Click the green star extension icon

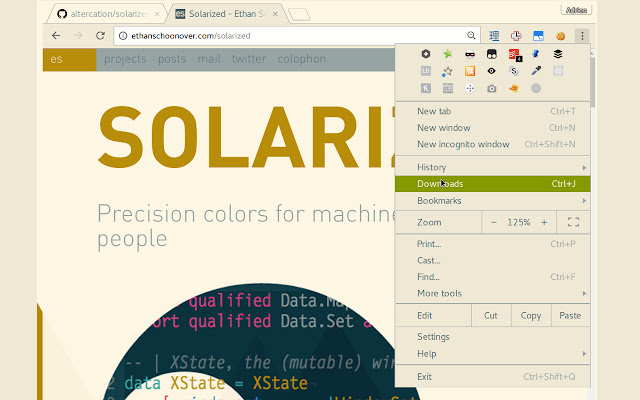(448, 54)
